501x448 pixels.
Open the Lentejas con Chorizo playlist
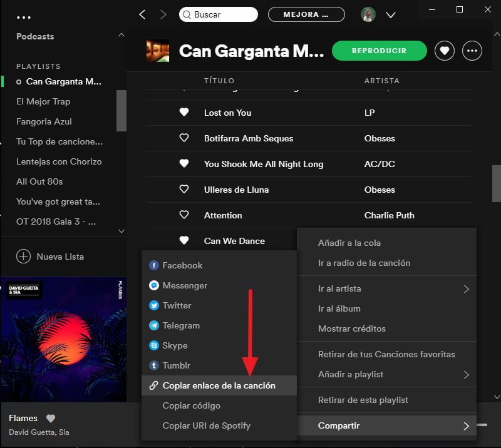59,161
